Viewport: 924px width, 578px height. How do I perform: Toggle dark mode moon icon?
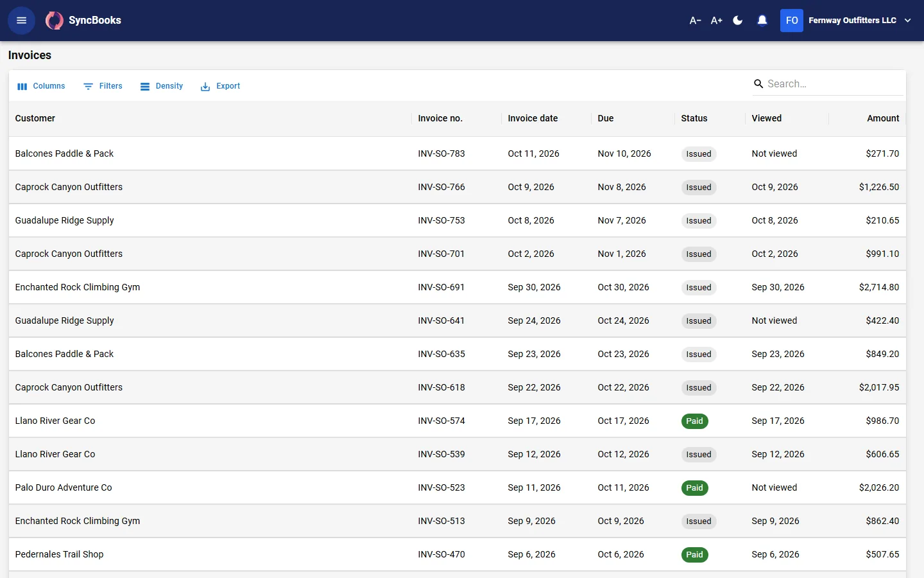point(738,21)
